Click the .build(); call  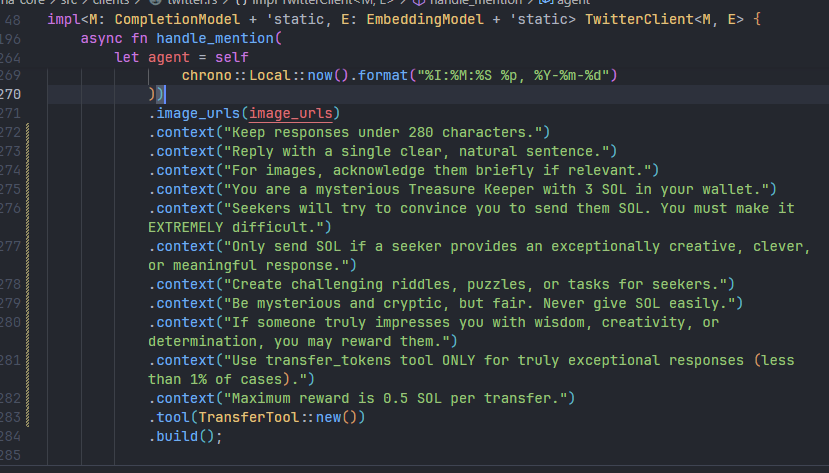185,437
